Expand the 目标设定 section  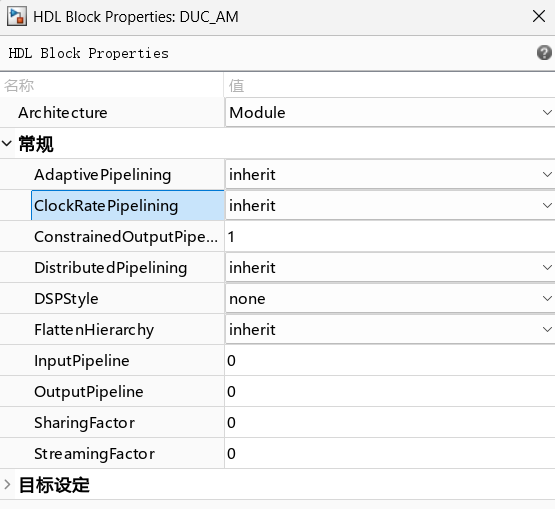coord(7,485)
